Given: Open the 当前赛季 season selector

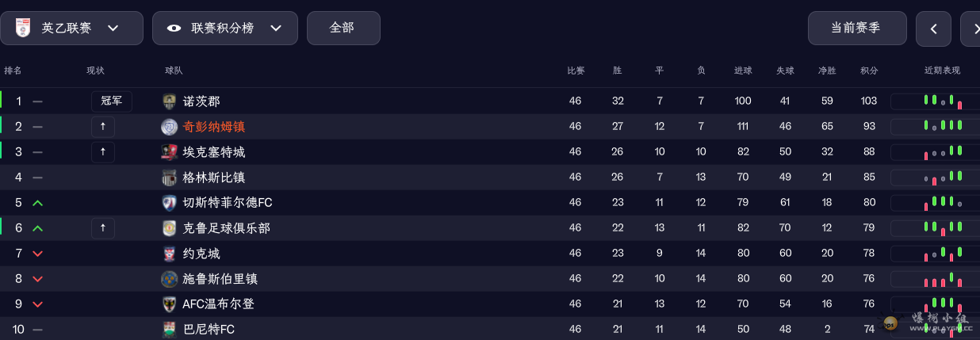Looking at the screenshot, I should tap(856, 28).
